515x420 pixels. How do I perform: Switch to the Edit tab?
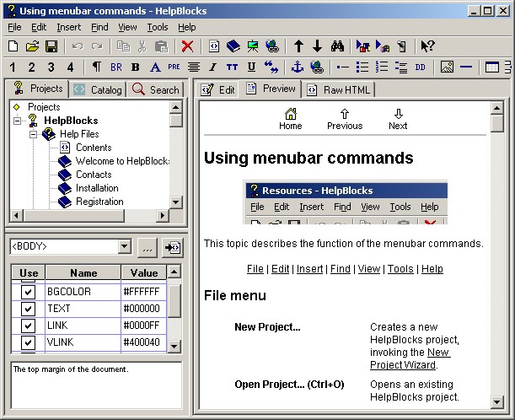(217, 89)
